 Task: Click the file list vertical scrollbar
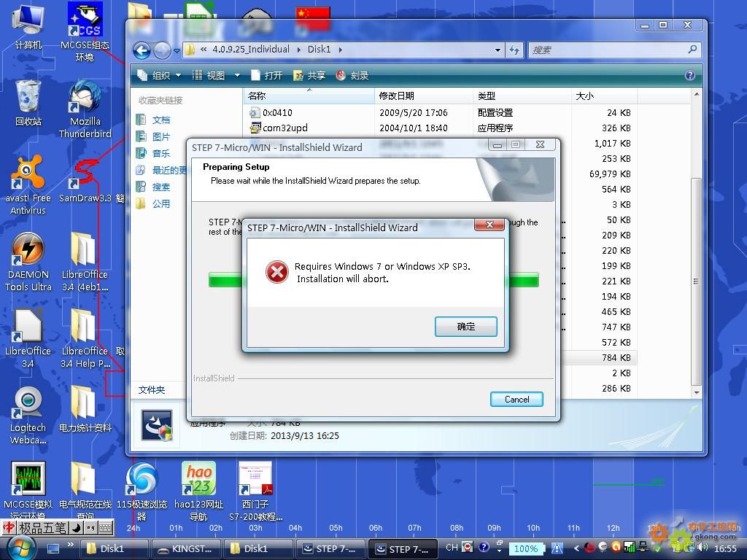tap(696, 281)
